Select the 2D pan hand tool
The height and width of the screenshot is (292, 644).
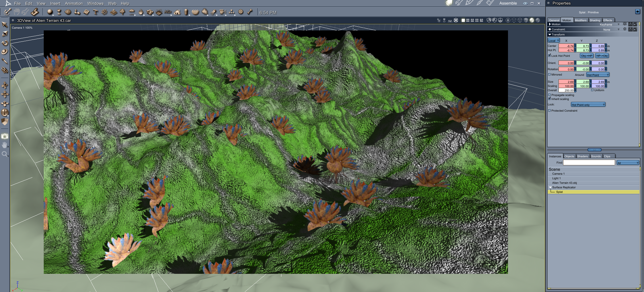[x=5, y=145]
